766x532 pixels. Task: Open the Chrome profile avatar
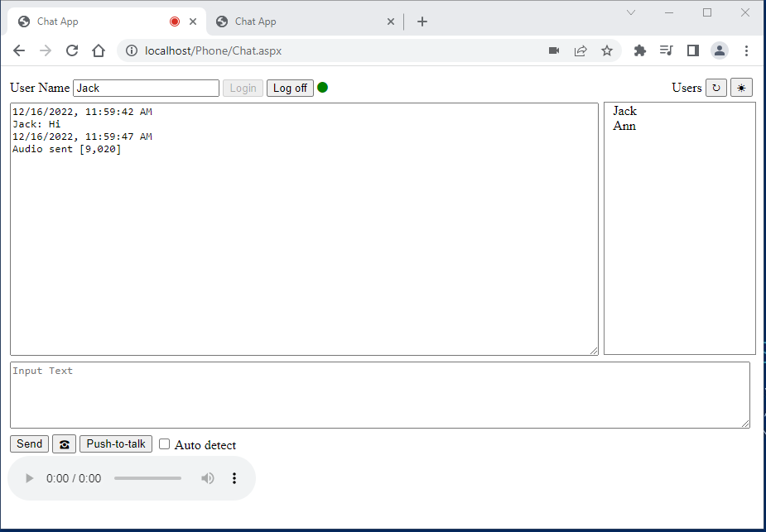(x=720, y=50)
